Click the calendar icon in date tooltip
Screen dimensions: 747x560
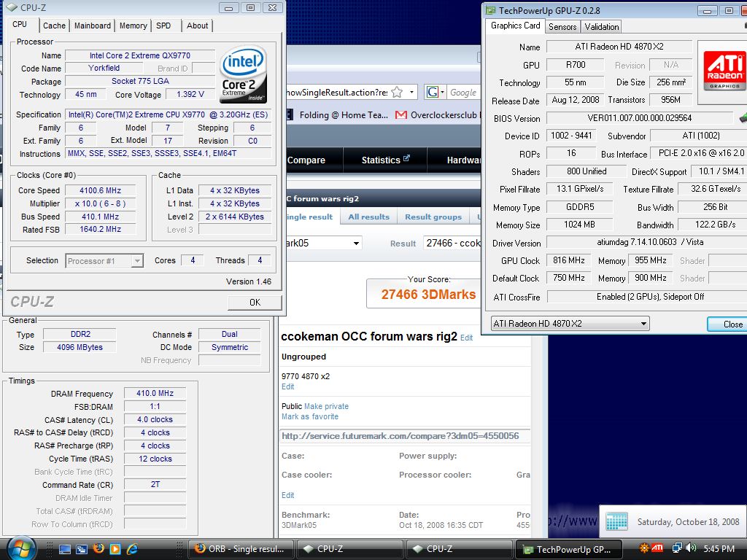click(616, 521)
